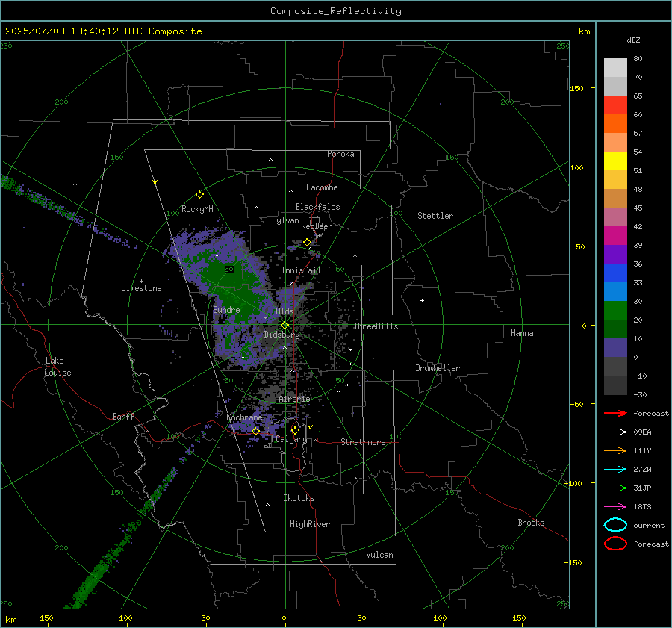Image resolution: width=672 pixels, height=628 pixels.
Task: Click the Airdrie label
Action: 294,399
